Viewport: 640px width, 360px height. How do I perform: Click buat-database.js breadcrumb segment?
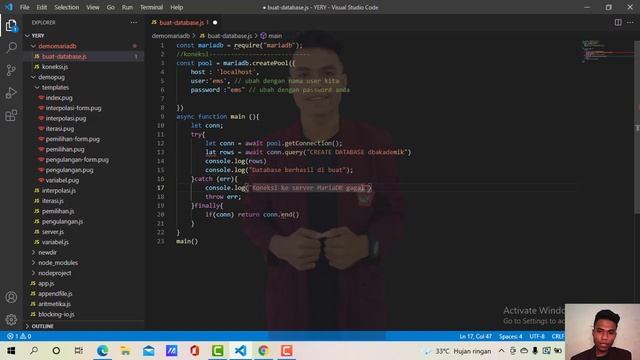(x=226, y=36)
